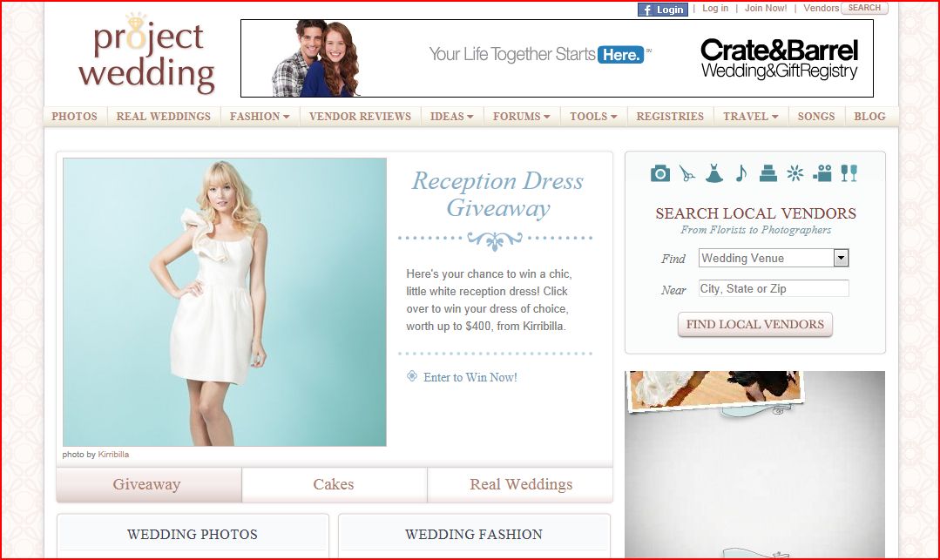Open Vendor Reviews in navigation bar
The height and width of the screenshot is (560, 940).
tap(360, 116)
